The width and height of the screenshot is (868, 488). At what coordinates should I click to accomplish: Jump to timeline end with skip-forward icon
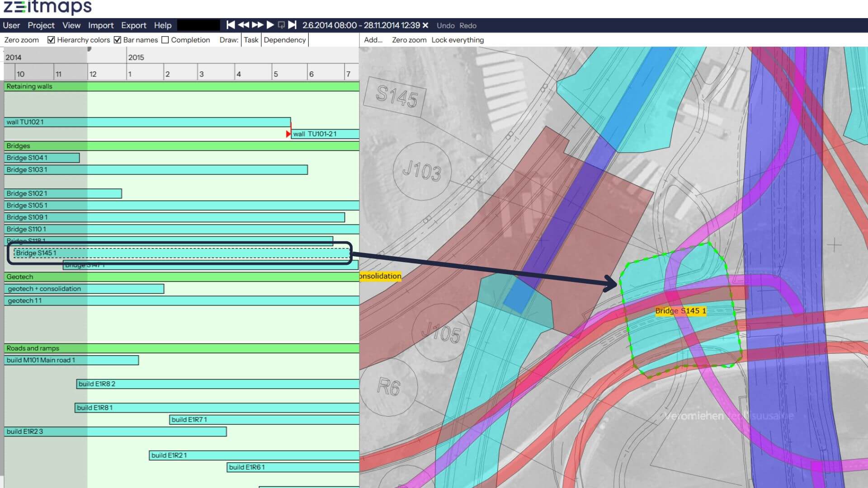coord(292,25)
